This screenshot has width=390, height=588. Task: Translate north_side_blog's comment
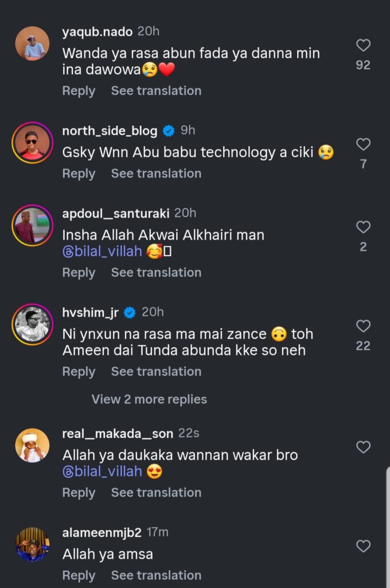(x=156, y=173)
